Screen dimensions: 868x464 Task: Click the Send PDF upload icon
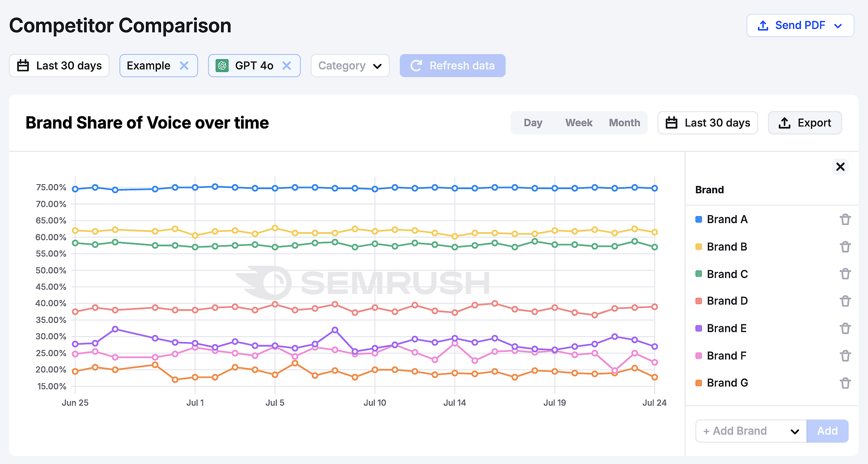[763, 25]
